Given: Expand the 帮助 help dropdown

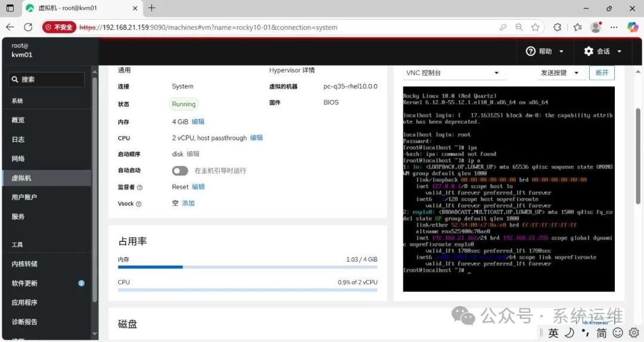Looking at the screenshot, I should tap(544, 51).
